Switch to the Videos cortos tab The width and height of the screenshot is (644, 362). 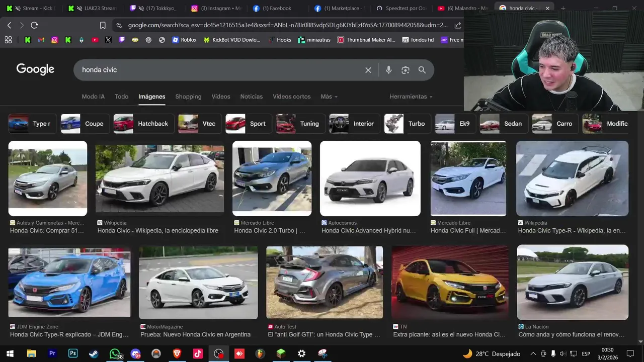pyautogui.click(x=292, y=97)
